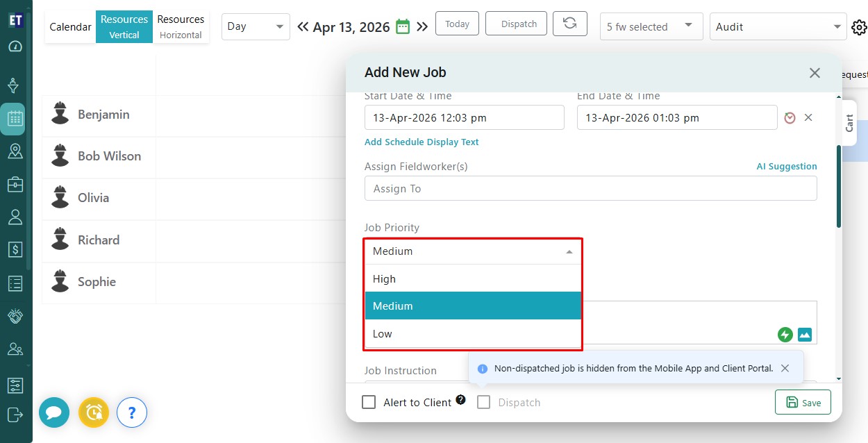
Task: Click the AI Suggestion link
Action: coord(786,167)
